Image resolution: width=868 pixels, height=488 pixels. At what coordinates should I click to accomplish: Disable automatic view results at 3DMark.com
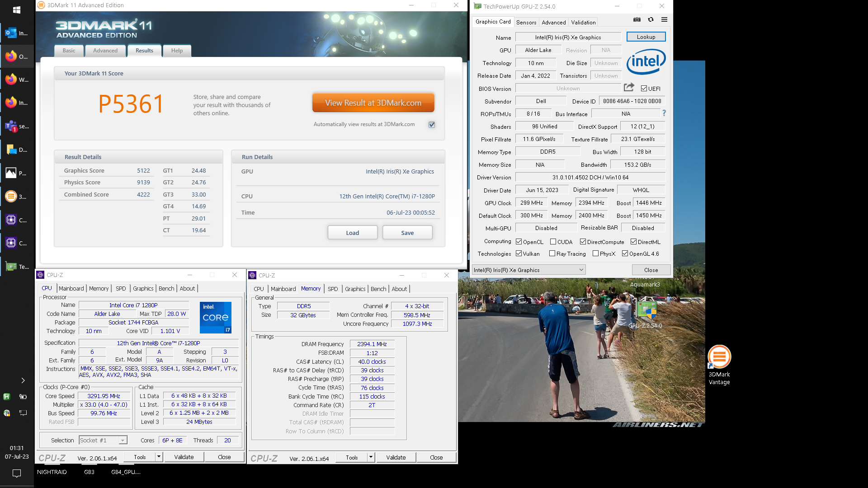pyautogui.click(x=432, y=125)
